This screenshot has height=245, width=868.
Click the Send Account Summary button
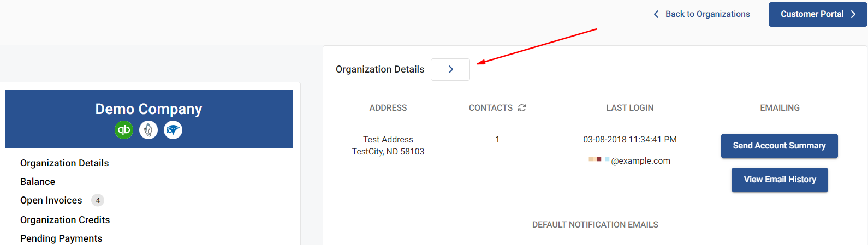coord(780,146)
